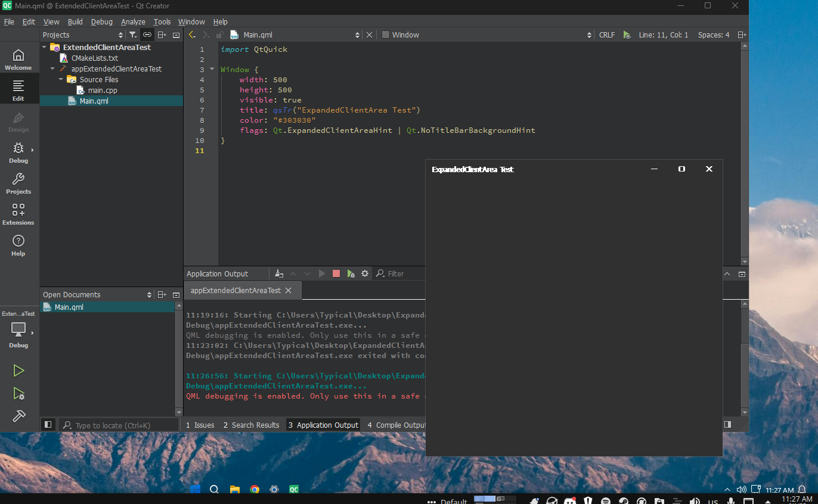Viewport: 818px width, 504px height.
Task: Select main.cpp in the project tree
Action: click(x=103, y=90)
